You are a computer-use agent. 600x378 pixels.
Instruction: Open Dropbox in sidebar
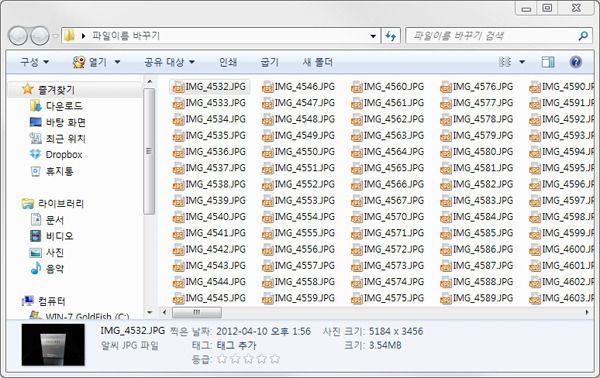pyautogui.click(x=64, y=155)
